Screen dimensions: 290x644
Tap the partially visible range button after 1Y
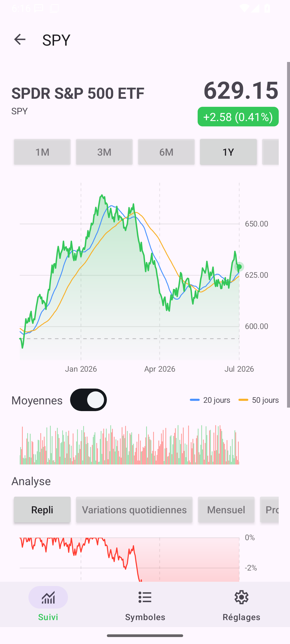pyautogui.click(x=270, y=152)
